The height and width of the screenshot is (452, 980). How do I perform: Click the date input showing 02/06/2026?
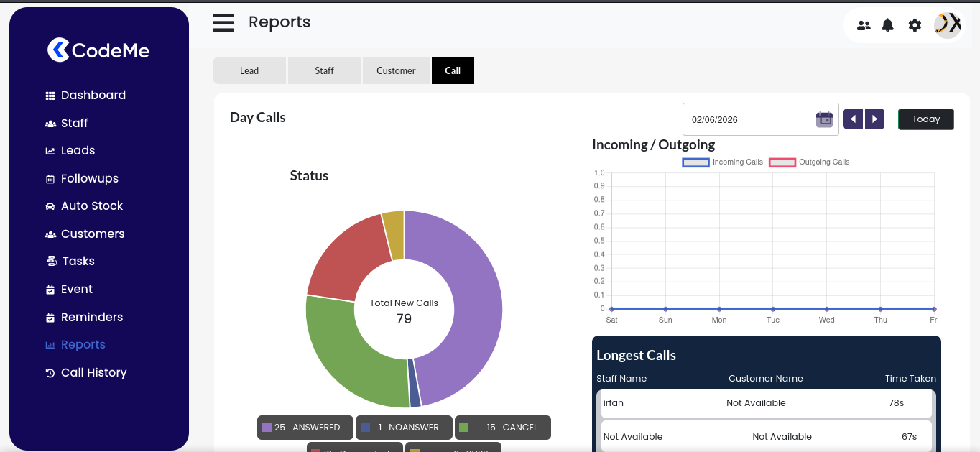pyautogui.click(x=760, y=119)
